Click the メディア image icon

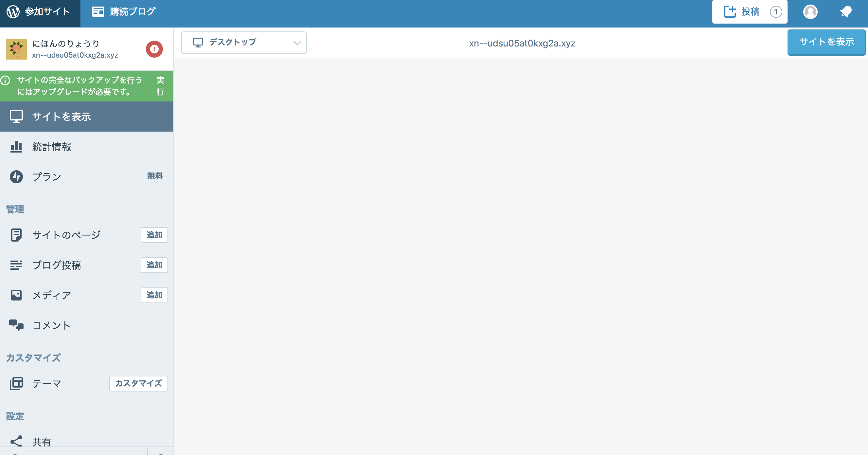coord(16,295)
